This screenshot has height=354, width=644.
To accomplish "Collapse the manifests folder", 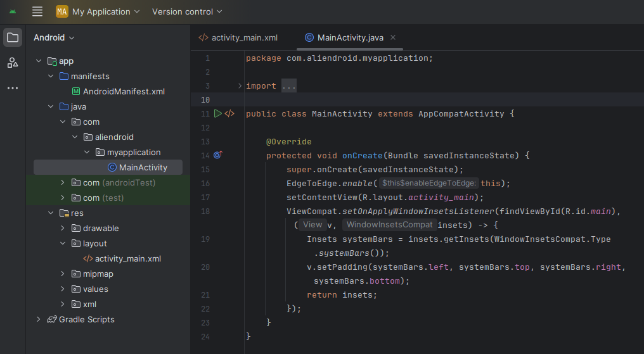I will (x=51, y=76).
